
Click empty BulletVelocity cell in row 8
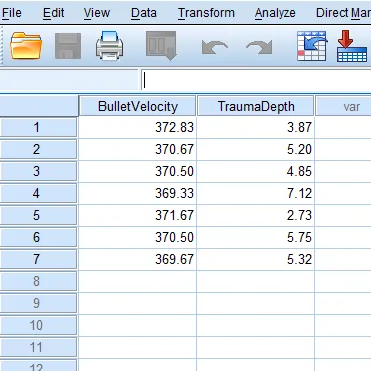pos(138,281)
